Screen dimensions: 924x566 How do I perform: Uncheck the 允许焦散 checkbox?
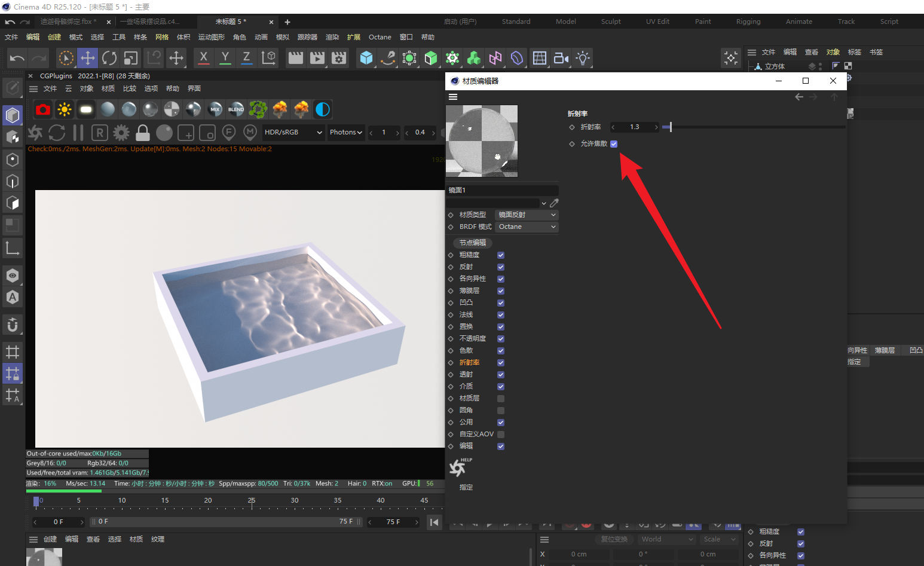coord(614,144)
